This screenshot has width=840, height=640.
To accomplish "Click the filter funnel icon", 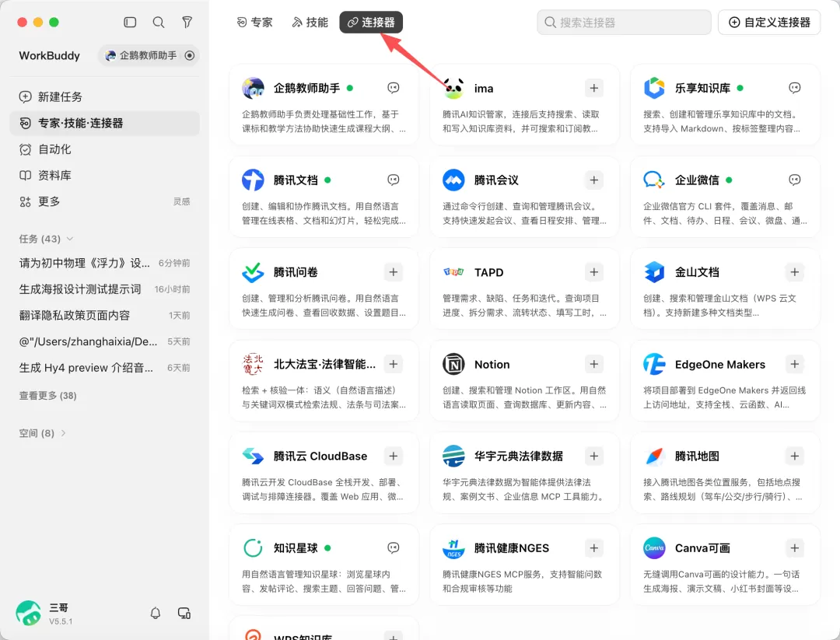I will click(187, 22).
